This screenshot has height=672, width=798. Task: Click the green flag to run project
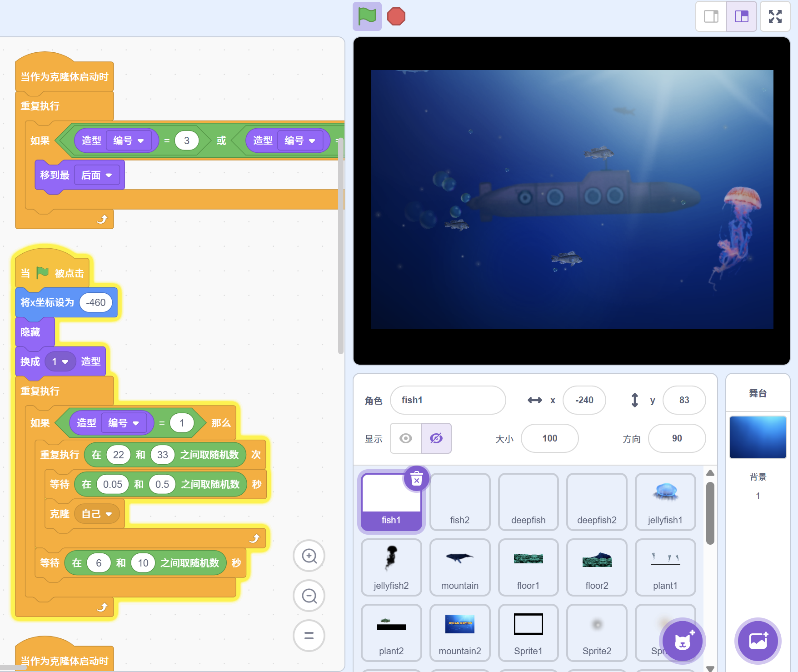pos(367,16)
